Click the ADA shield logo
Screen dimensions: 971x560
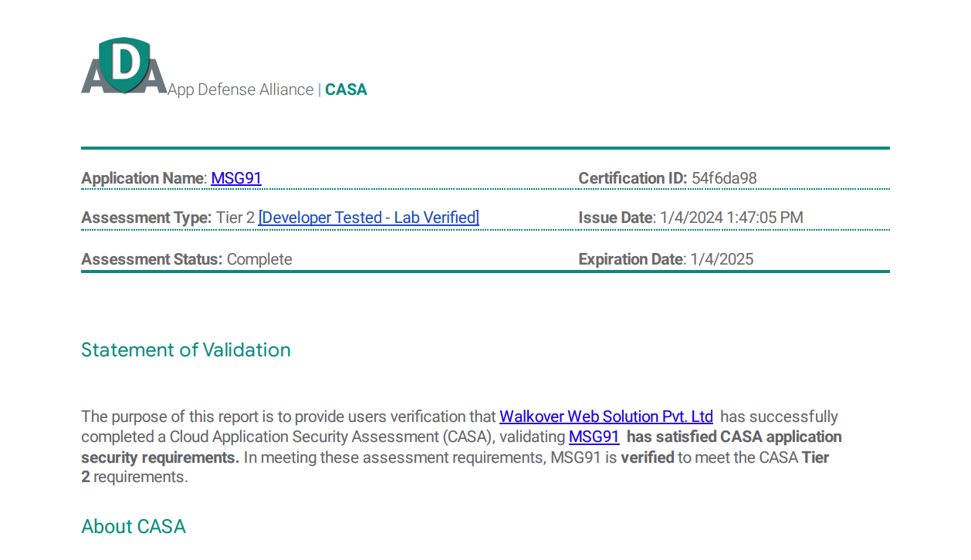123,67
